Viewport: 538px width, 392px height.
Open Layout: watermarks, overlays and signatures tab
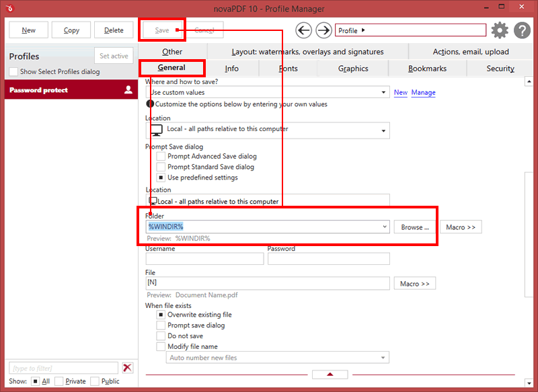307,52
